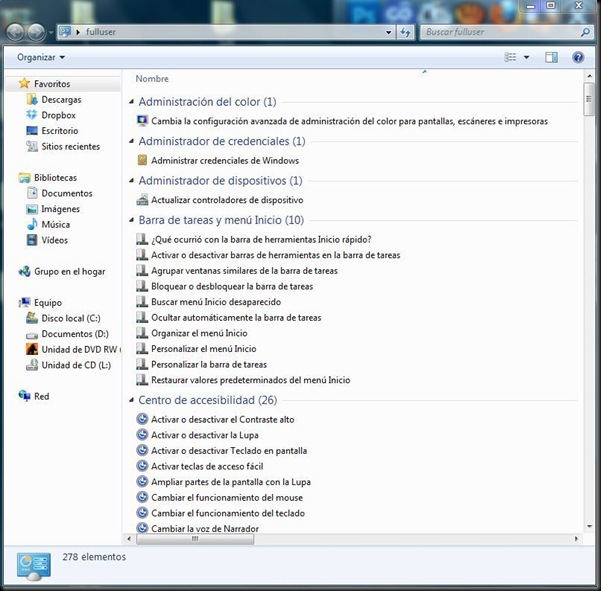Click the Música note icon
This screenshot has height=591, width=601.
pos(32,224)
